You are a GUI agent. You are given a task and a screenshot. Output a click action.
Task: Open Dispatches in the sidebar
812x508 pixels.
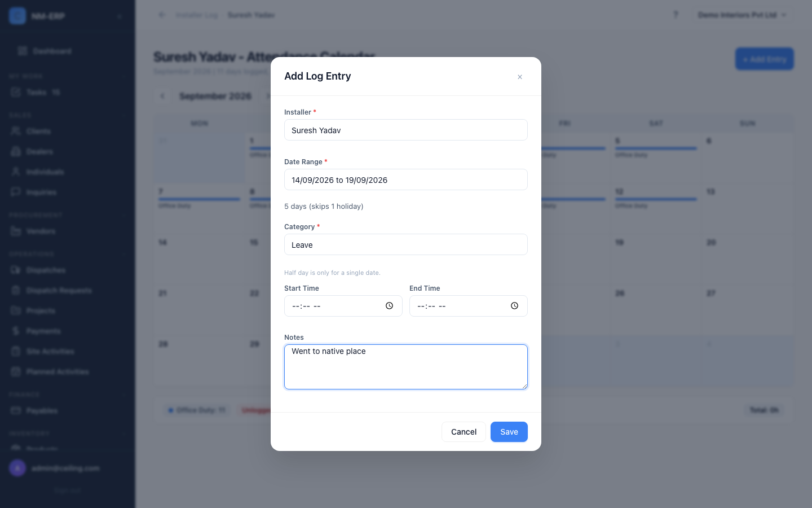68,270
